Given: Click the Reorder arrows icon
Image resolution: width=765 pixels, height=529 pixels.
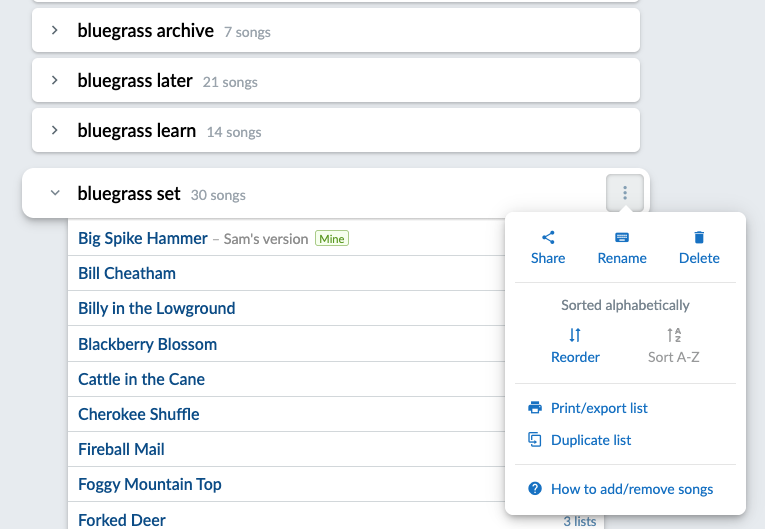Looking at the screenshot, I should click(x=575, y=336).
